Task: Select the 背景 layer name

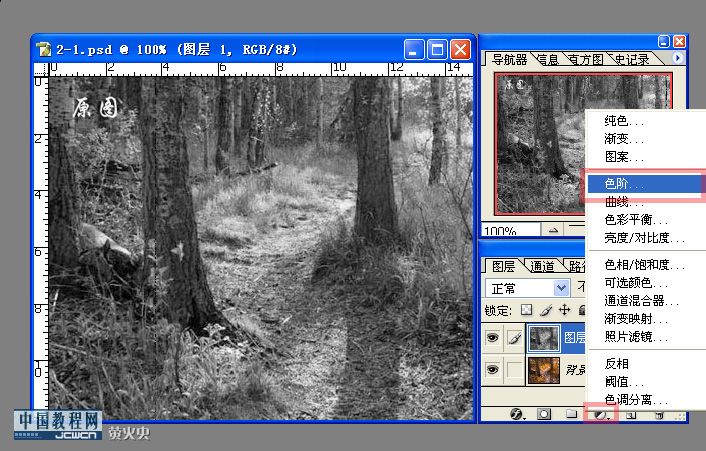Action: 575,370
